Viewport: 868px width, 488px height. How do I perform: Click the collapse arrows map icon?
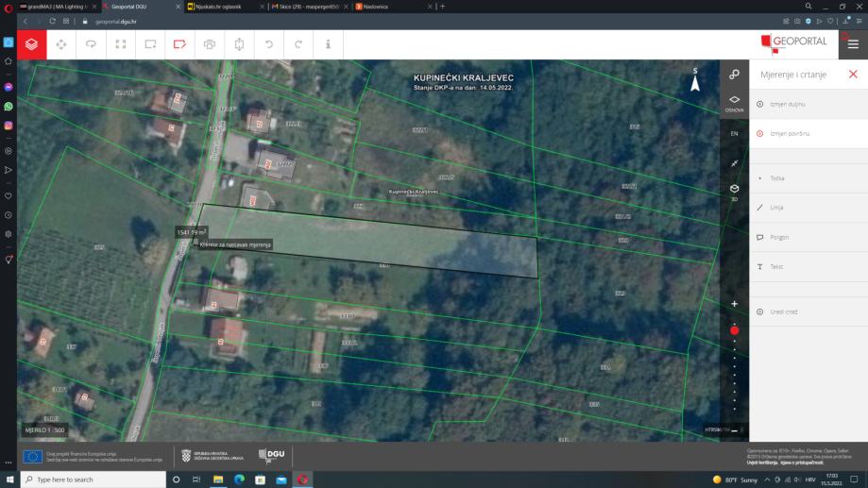point(734,163)
